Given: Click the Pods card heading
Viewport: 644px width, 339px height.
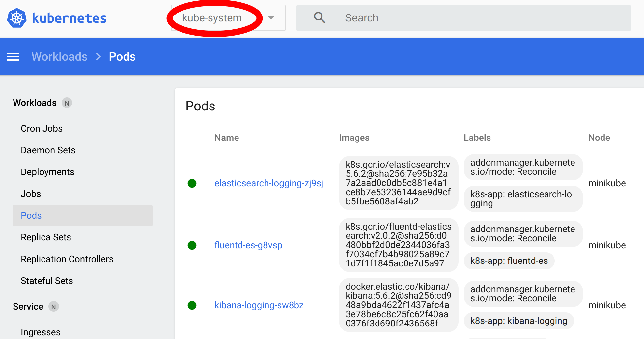Looking at the screenshot, I should [x=200, y=106].
